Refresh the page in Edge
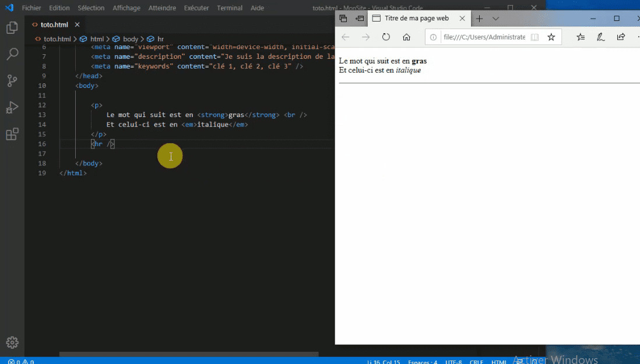Viewport: 640px width, 364px height. click(386, 37)
